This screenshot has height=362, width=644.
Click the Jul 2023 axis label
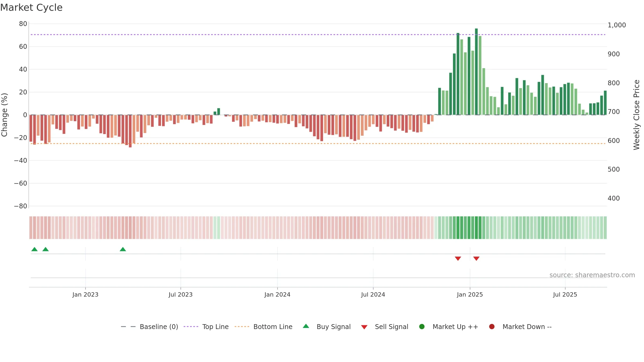(181, 294)
